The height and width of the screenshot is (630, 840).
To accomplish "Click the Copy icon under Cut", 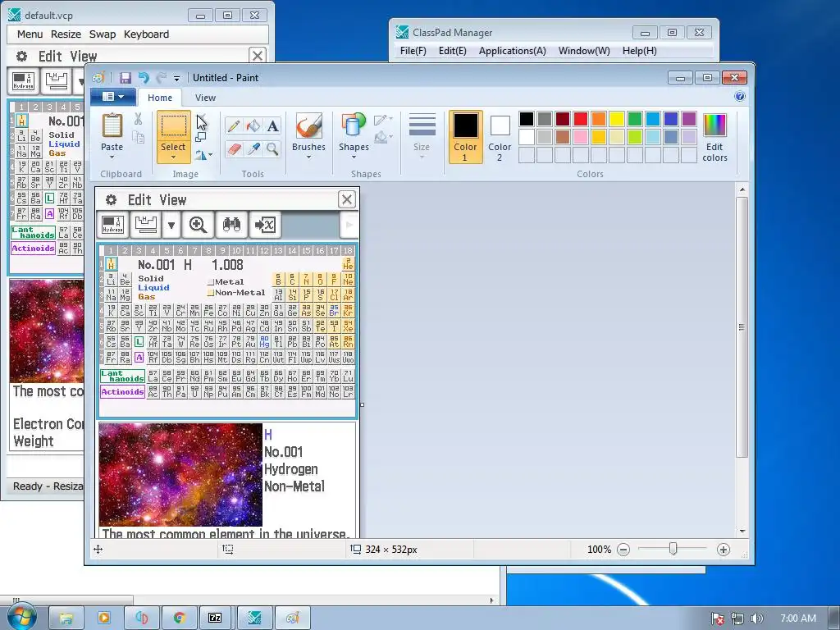I will (138, 137).
